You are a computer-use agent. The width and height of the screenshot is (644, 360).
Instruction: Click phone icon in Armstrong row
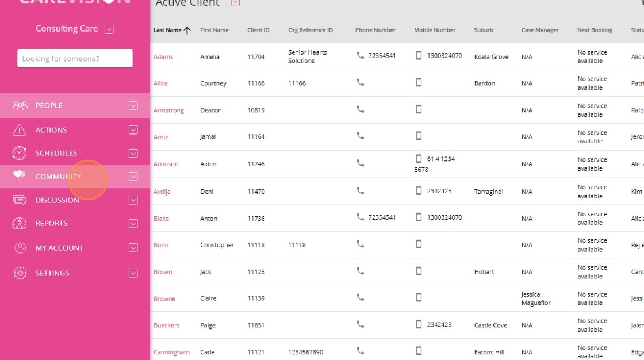pos(360,109)
